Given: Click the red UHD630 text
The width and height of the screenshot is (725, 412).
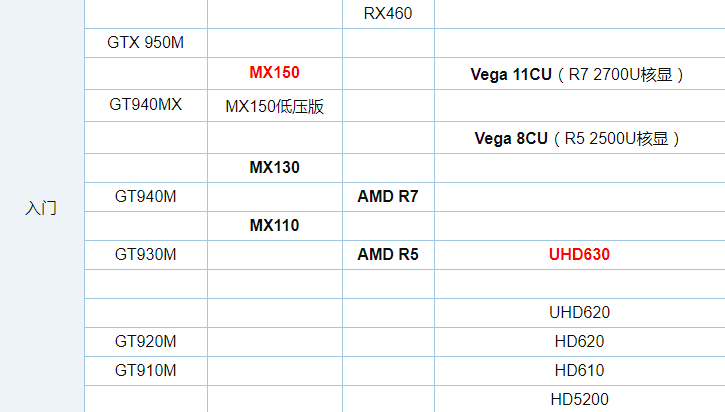Looking at the screenshot, I should (579, 255).
